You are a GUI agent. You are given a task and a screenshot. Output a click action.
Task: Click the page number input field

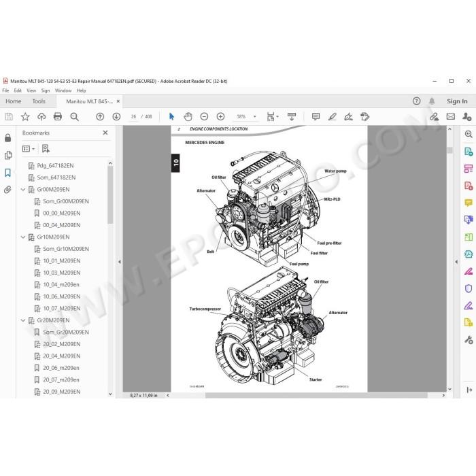[x=133, y=116]
